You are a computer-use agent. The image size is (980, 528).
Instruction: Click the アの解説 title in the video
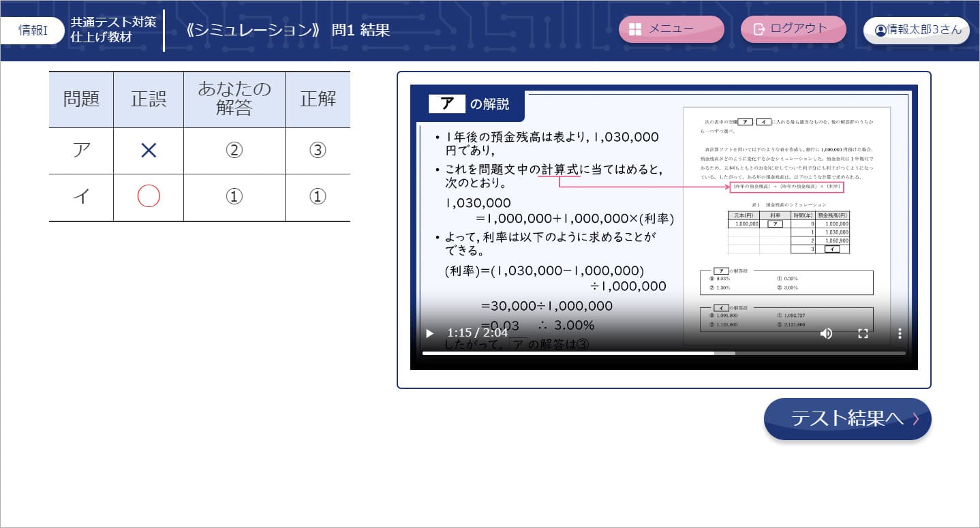click(x=470, y=104)
